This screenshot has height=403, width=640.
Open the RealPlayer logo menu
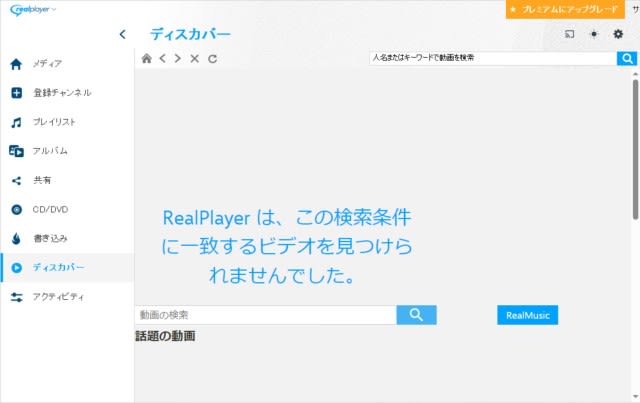tap(33, 10)
